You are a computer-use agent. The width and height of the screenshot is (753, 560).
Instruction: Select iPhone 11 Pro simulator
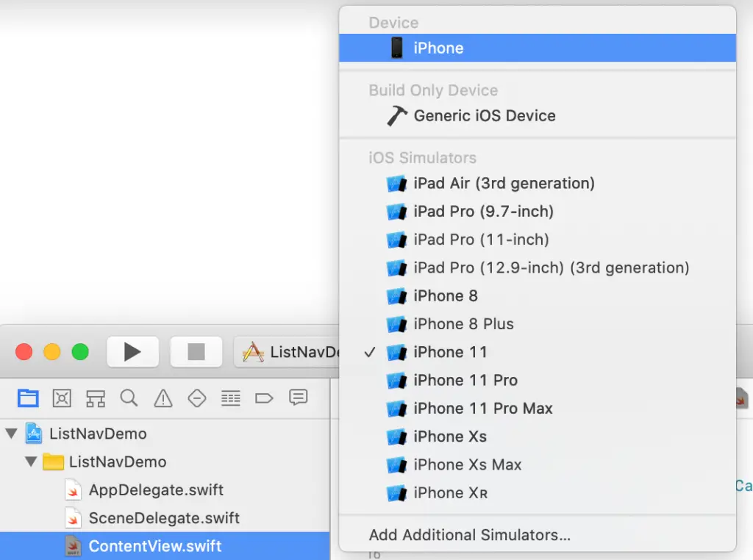click(538, 381)
